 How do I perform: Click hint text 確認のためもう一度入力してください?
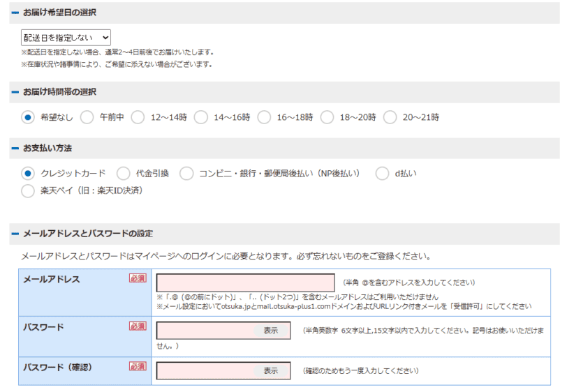click(360, 370)
